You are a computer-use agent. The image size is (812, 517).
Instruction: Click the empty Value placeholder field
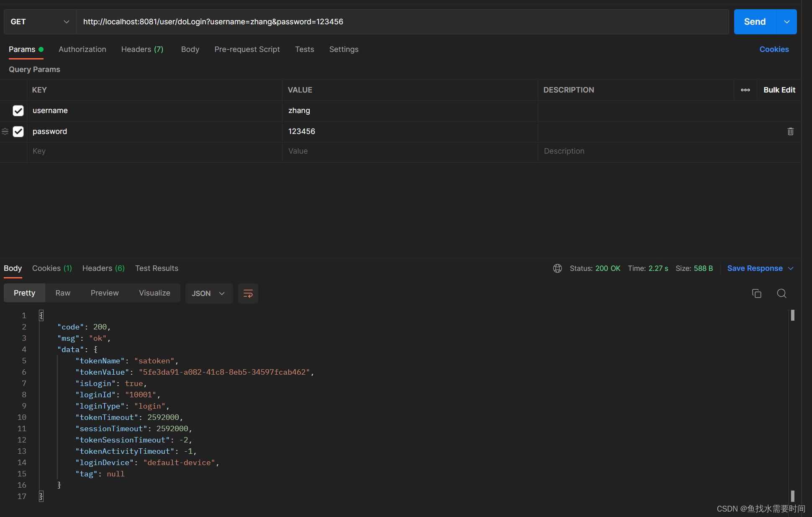(410, 151)
